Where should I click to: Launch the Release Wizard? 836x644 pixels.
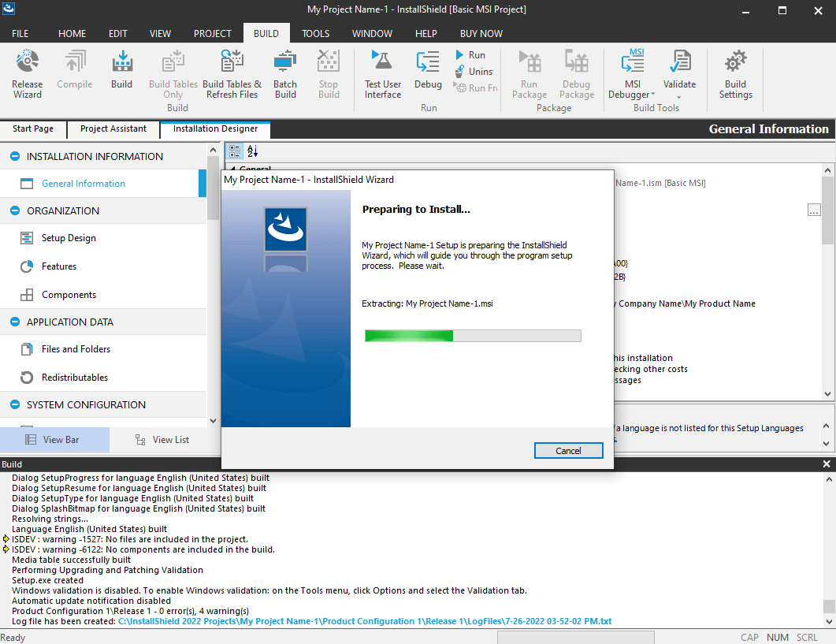click(27, 75)
